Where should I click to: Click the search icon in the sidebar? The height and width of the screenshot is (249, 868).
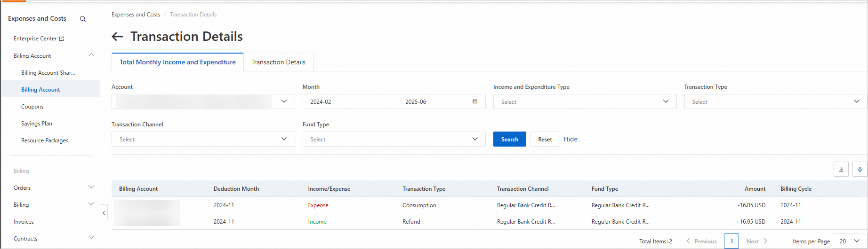[x=83, y=19]
